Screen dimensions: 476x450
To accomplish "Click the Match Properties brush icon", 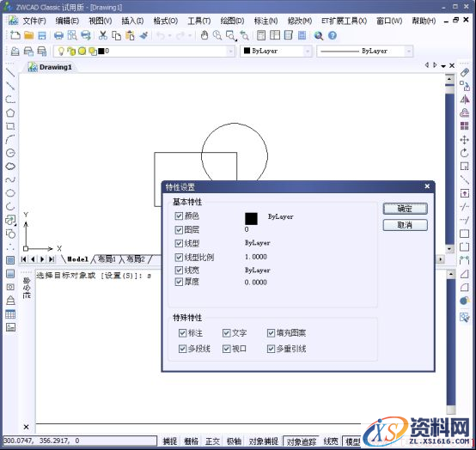I will click(143, 35).
